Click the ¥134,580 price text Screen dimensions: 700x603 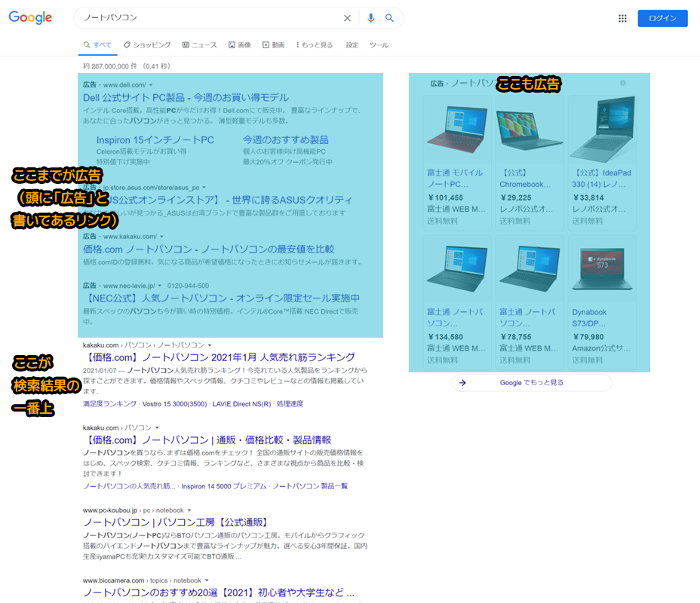pos(446,337)
